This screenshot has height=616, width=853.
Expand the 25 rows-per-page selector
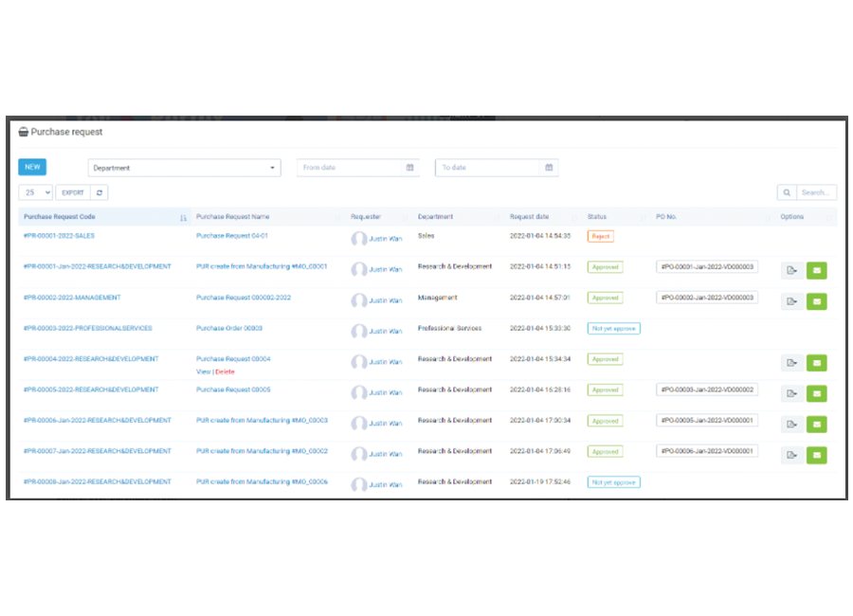tap(36, 192)
